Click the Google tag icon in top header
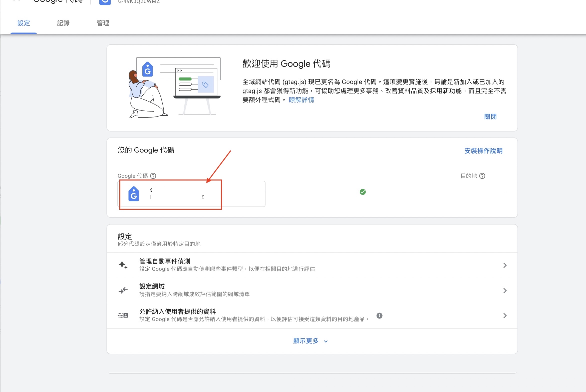 click(x=105, y=2)
